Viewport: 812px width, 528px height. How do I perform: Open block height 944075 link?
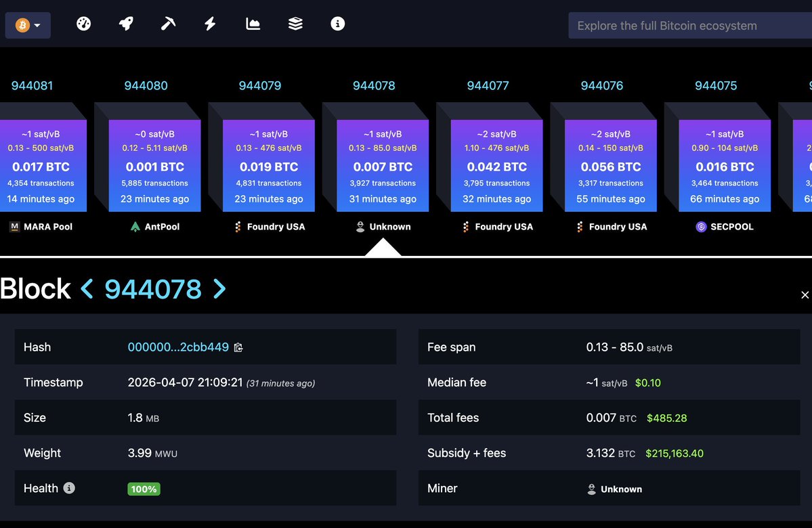pyautogui.click(x=716, y=85)
